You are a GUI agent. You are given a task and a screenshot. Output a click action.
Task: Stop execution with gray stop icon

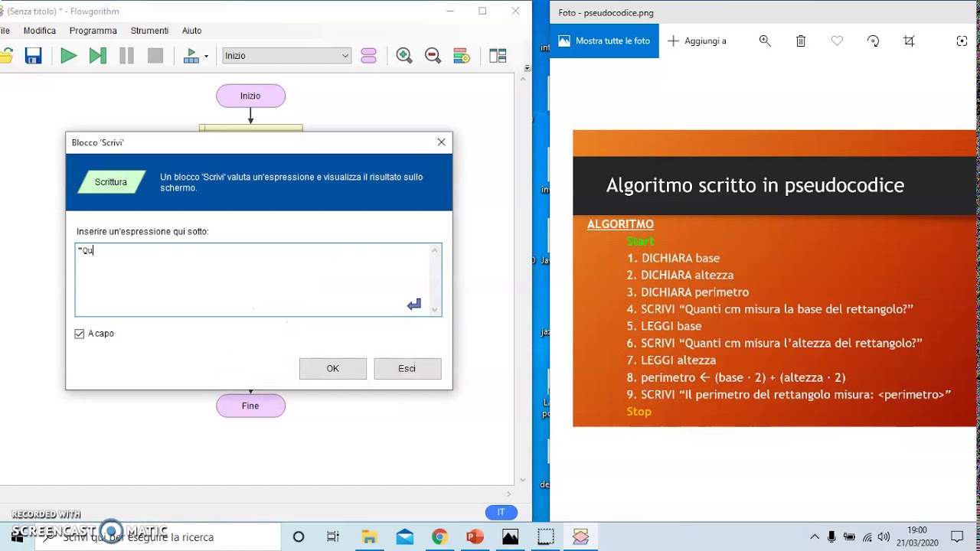(155, 56)
